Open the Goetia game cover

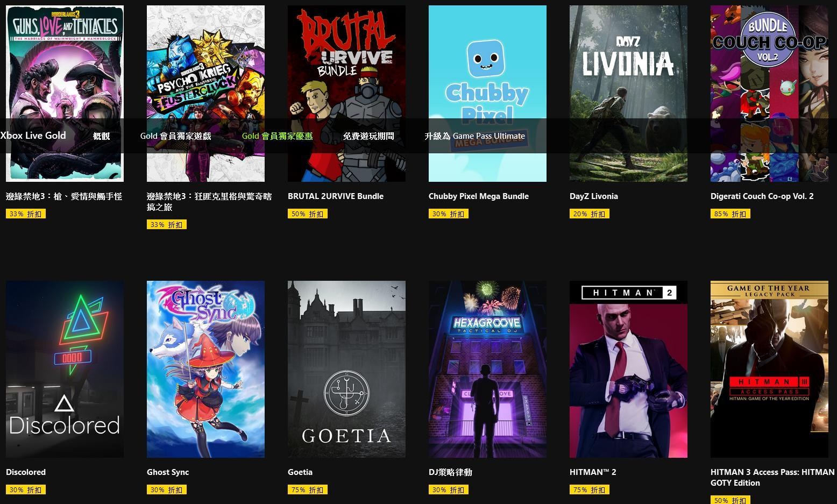pyautogui.click(x=346, y=369)
